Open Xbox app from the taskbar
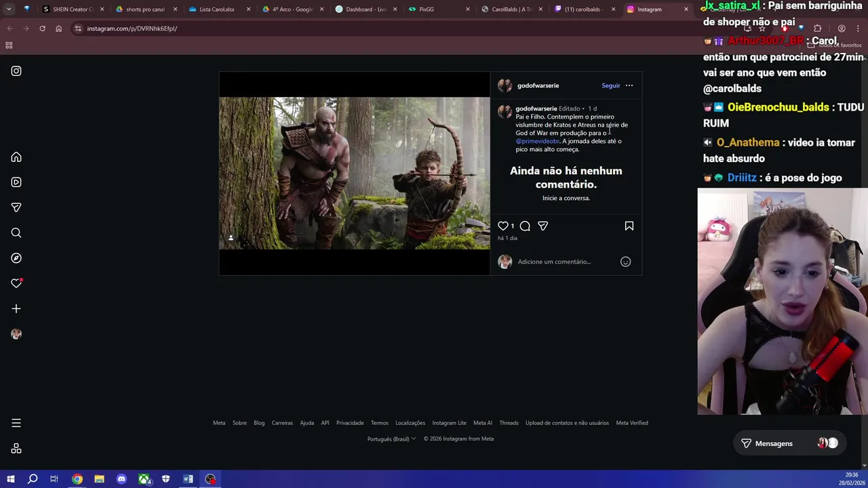Image resolution: width=868 pixels, height=488 pixels. pyautogui.click(x=144, y=479)
